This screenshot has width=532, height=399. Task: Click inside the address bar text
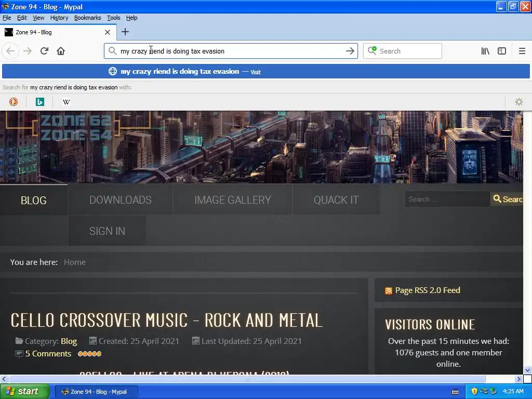(x=172, y=51)
